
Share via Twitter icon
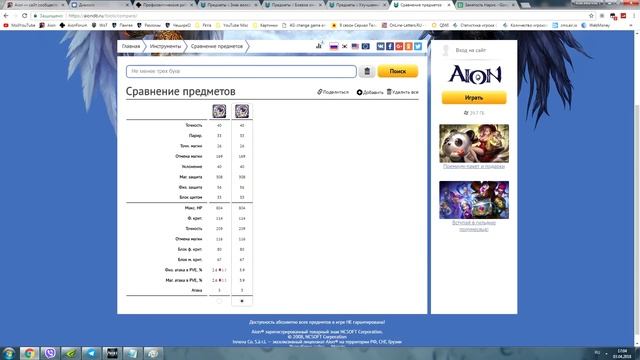pyautogui.click(x=418, y=47)
